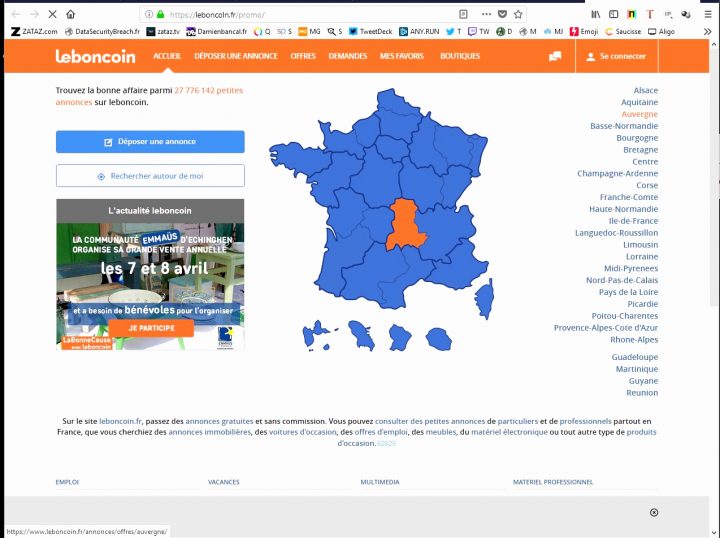
Task: Open BOUTIQUES in the navigation bar
Action: click(x=460, y=56)
